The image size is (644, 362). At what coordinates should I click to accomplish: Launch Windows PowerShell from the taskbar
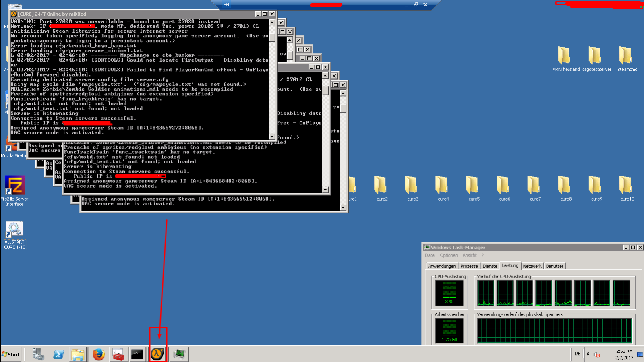tap(58, 354)
